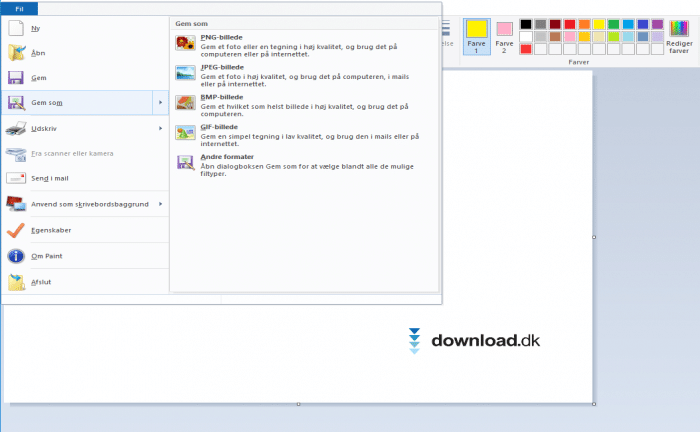
Task: Expand the Udskriv submenu arrow
Action: pos(160,128)
